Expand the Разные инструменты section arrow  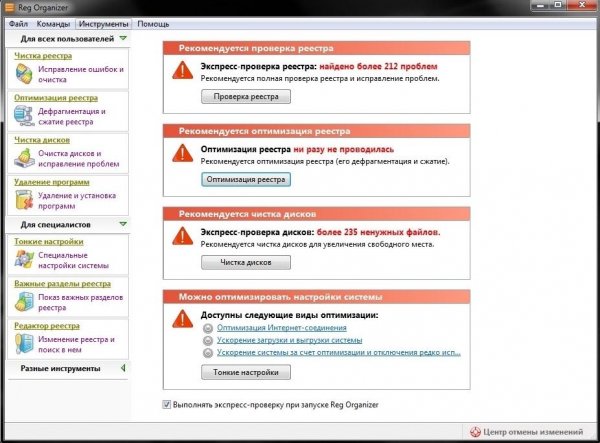123,368
